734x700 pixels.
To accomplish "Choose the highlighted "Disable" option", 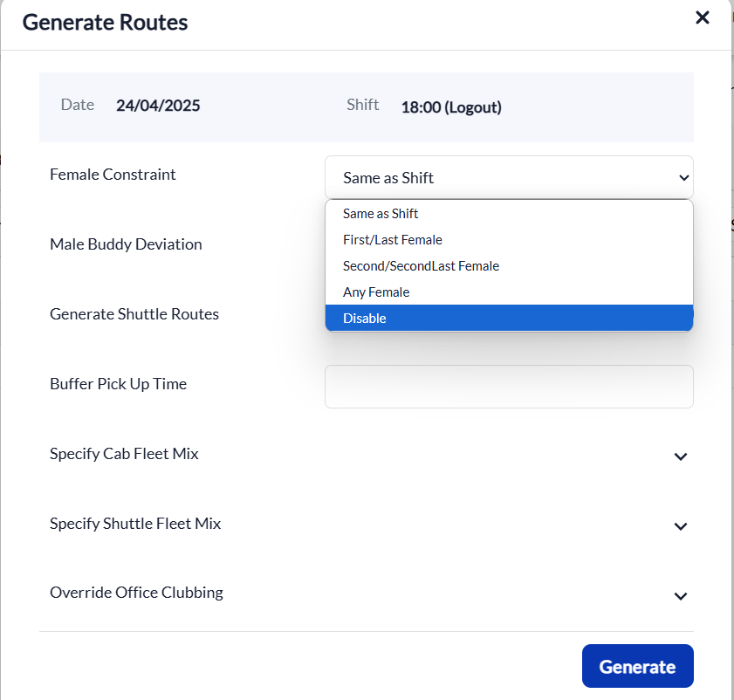I will 365,319.
